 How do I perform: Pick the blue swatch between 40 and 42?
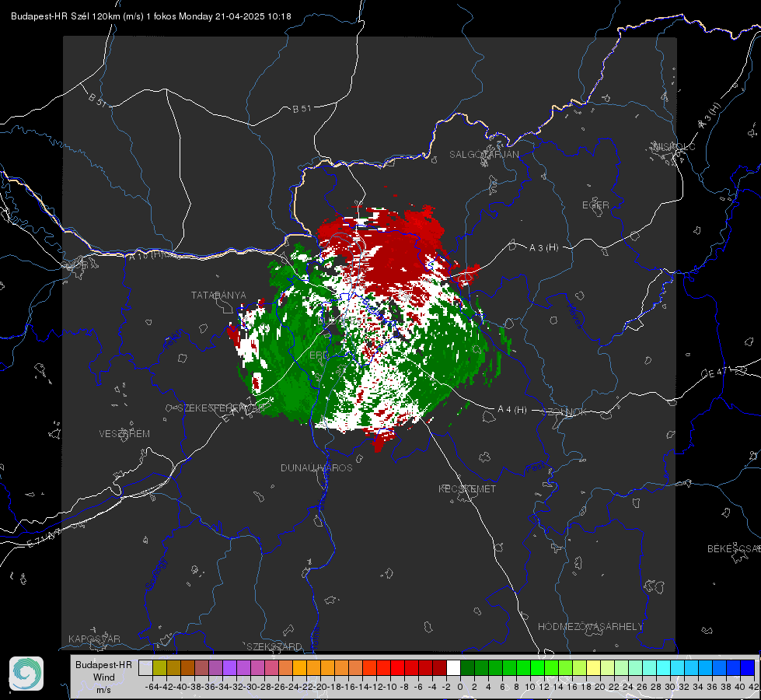747,667
